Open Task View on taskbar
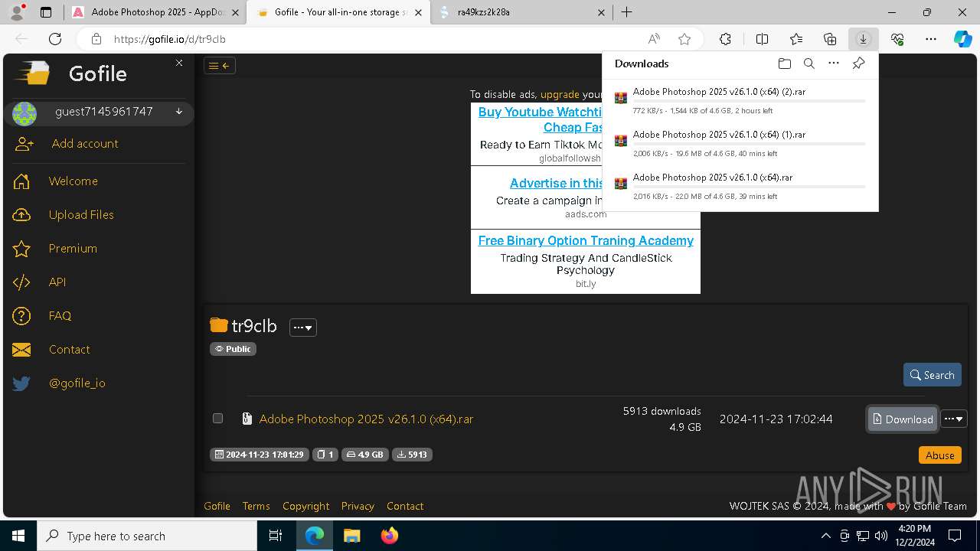Viewport: 980px width, 551px height. (276, 536)
